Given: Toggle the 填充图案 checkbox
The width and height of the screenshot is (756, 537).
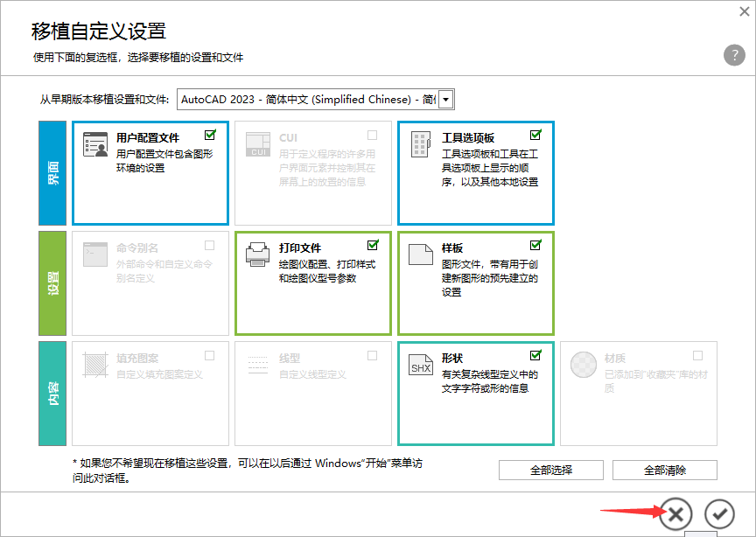Looking at the screenshot, I should point(210,356).
